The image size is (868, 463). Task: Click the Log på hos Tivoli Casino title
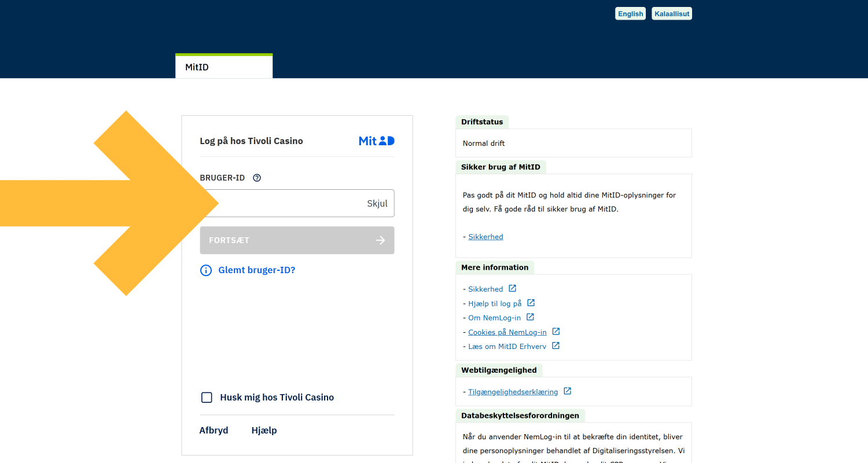tap(251, 141)
